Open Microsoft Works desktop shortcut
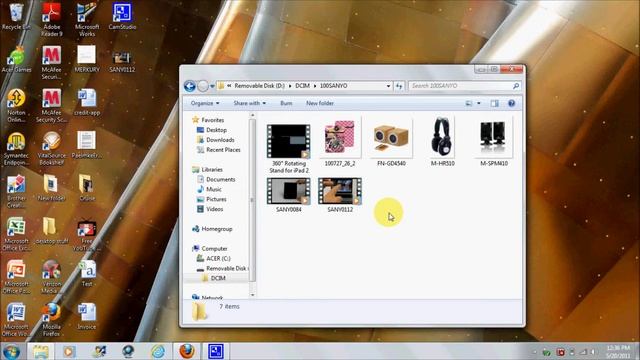 pos(87,19)
